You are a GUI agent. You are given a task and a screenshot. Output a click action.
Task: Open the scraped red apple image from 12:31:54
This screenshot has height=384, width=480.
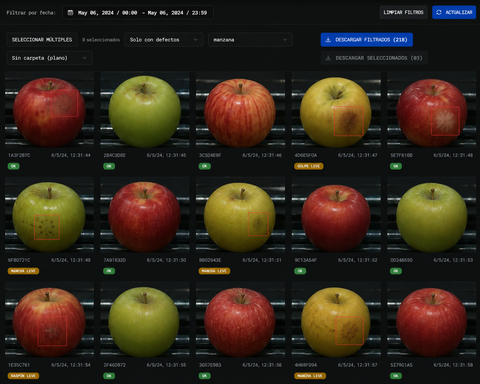[x=49, y=320]
